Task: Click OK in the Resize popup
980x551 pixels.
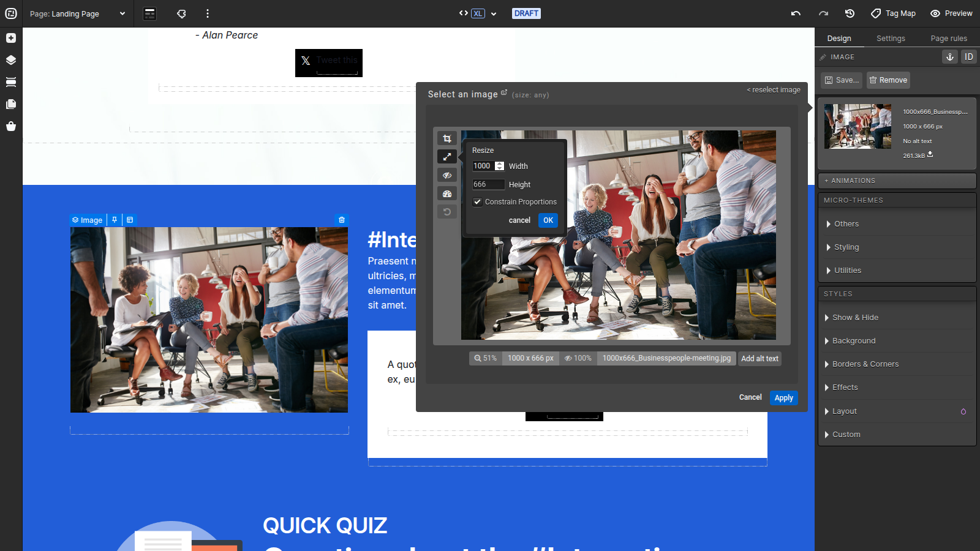Action: pyautogui.click(x=548, y=220)
